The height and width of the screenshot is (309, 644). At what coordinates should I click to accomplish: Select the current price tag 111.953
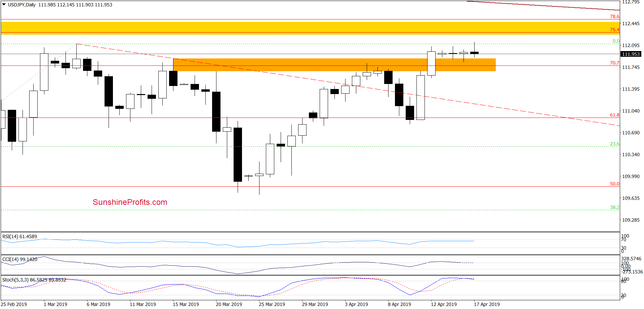pos(631,54)
